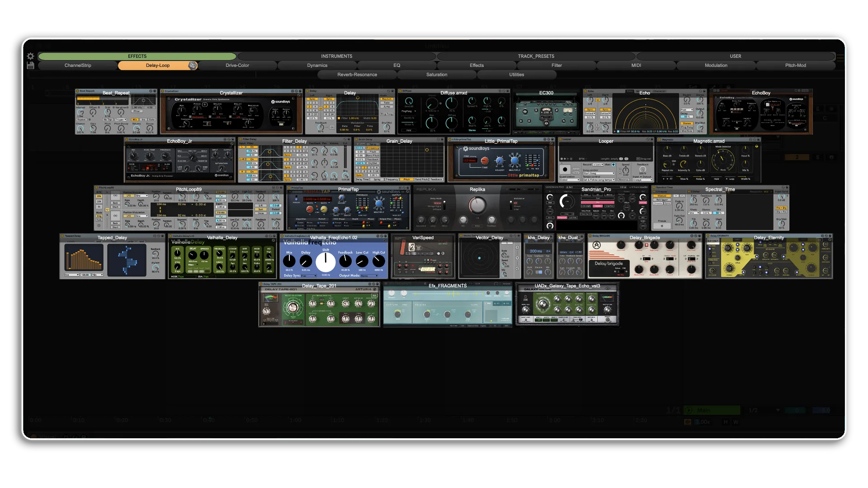The image size is (868, 488).
Task: Switch to the USER tab
Action: point(736,56)
